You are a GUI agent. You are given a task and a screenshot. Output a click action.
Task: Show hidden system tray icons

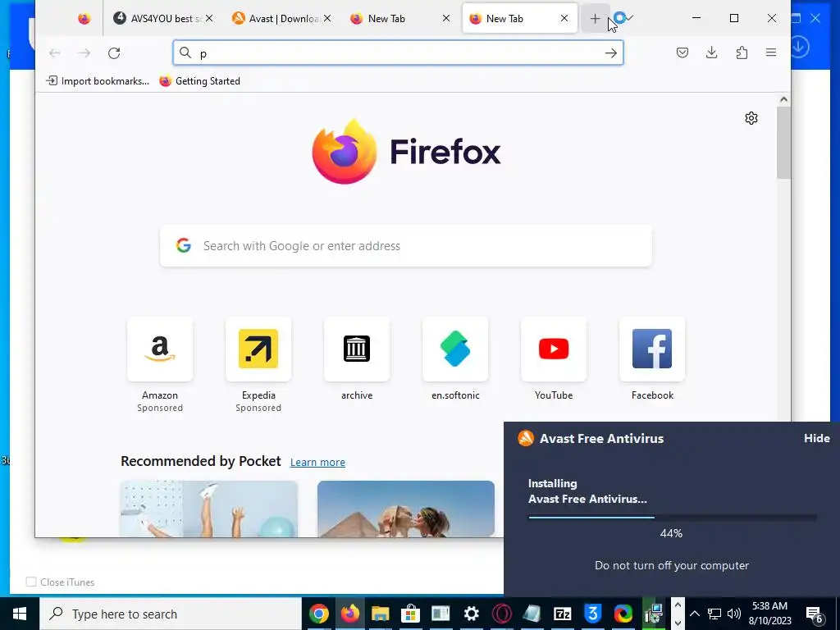point(694,614)
